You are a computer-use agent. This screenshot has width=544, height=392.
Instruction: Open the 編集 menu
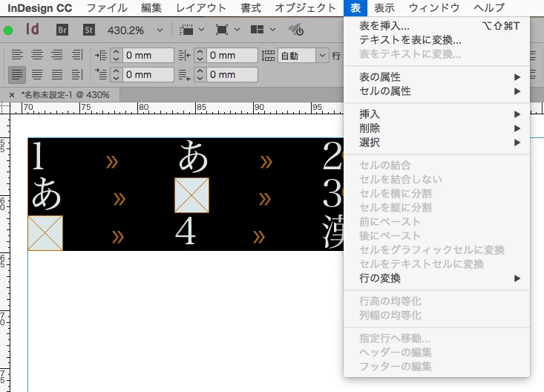(151, 7)
